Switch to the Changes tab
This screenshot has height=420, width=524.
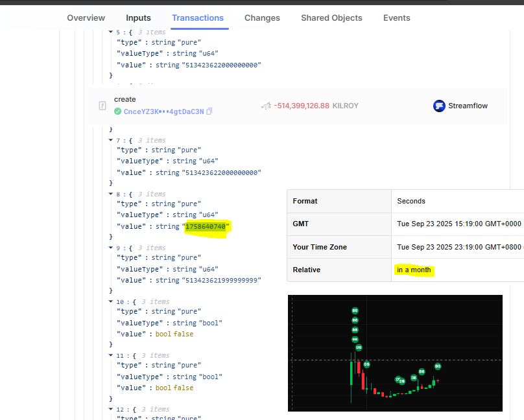pos(262,18)
